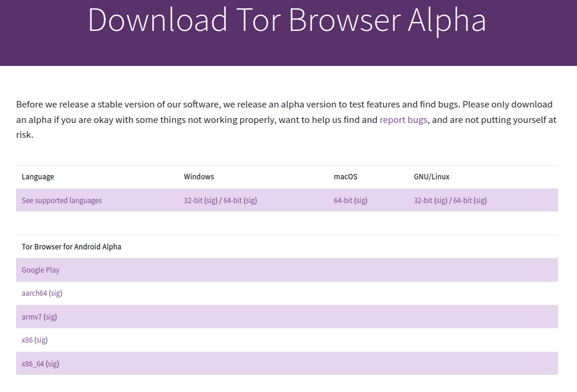This screenshot has width=577, height=392.
Task: Open the macOS 64-bit signature file
Action: point(360,200)
